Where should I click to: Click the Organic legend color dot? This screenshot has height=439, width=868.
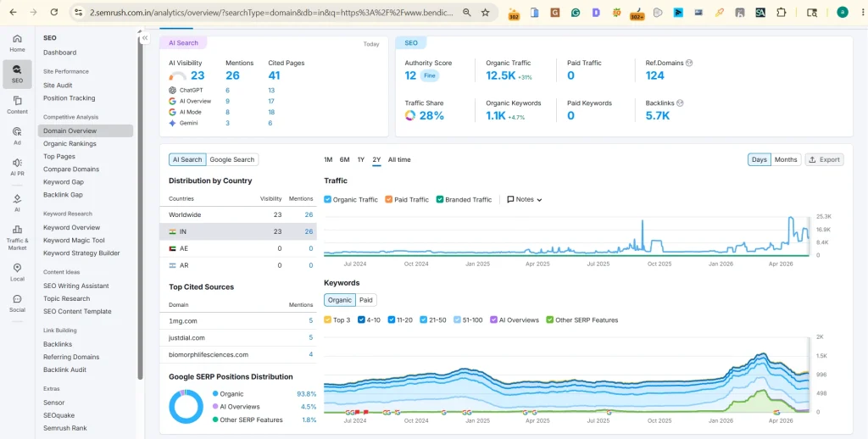215,394
